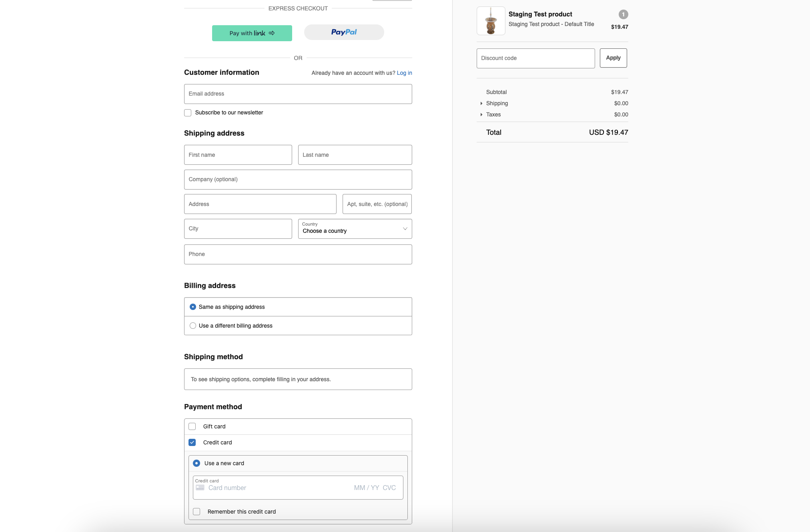Select the Use a new card option
The width and height of the screenshot is (810, 532).
[196, 463]
